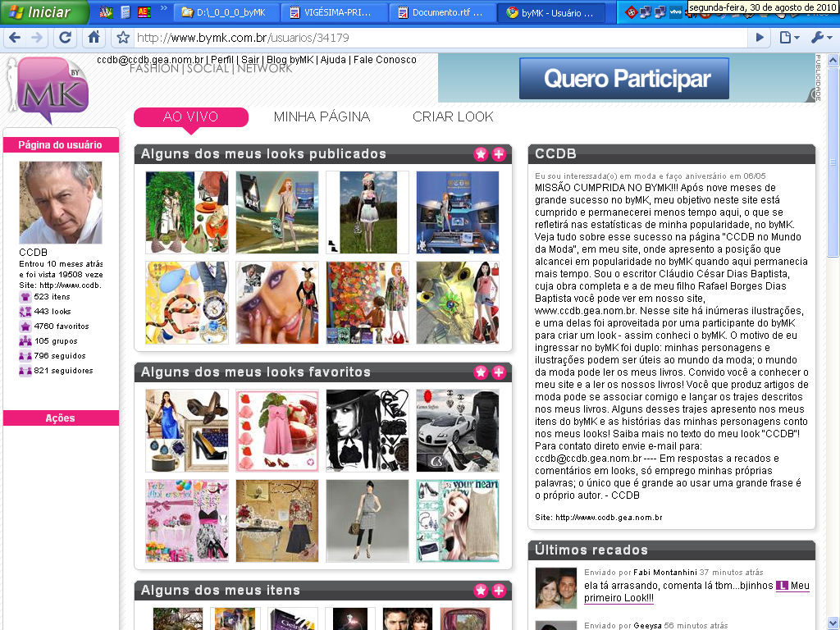
Task: Click the star icon in looks publicados header
Action: pyautogui.click(x=481, y=154)
